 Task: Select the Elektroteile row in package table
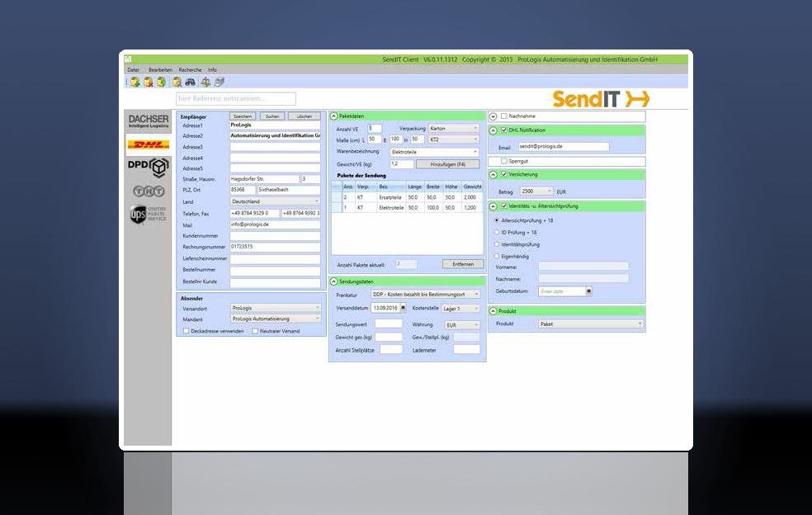408,207
